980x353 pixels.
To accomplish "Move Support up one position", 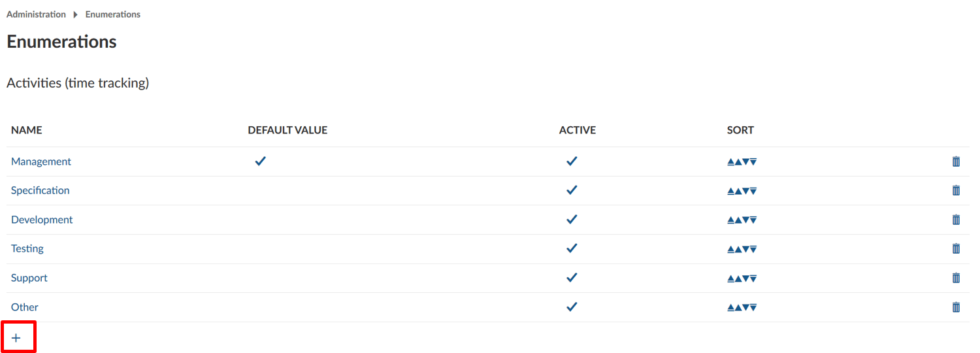I will (738, 278).
